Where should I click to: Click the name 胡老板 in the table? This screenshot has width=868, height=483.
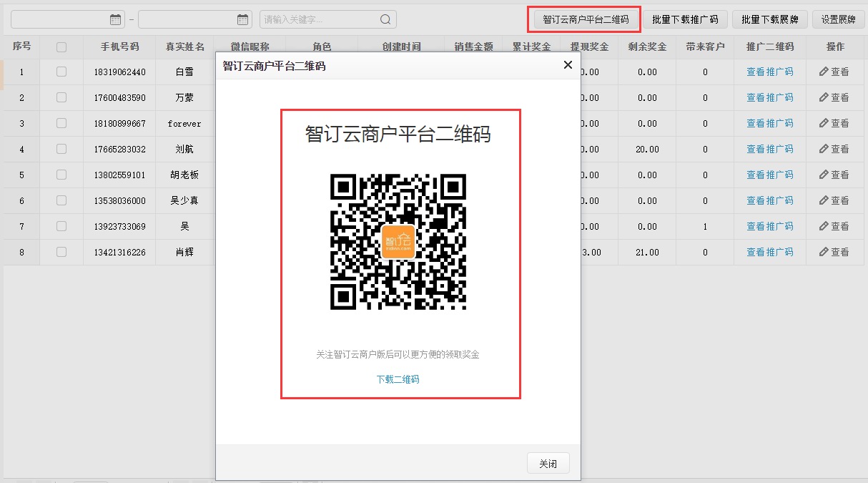click(184, 175)
